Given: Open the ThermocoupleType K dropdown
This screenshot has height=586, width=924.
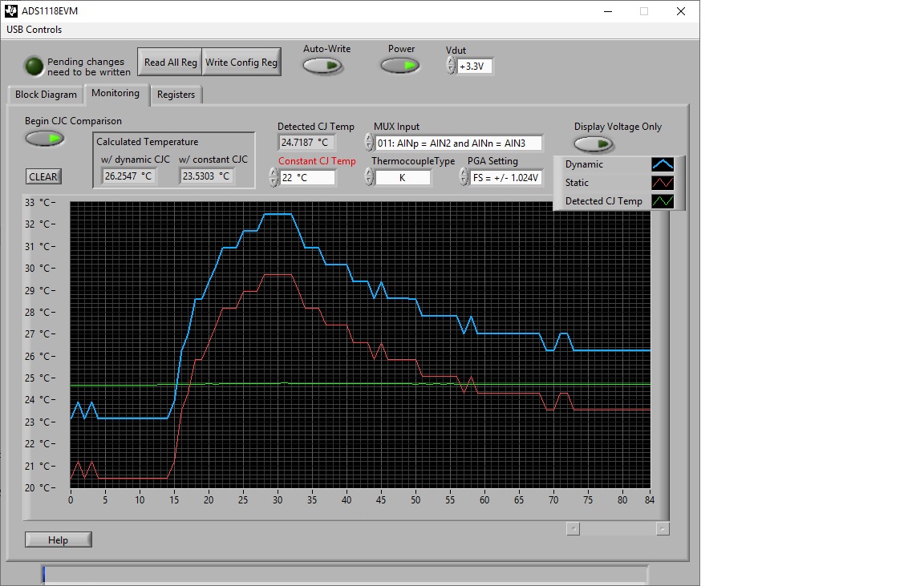Looking at the screenshot, I should [403, 177].
